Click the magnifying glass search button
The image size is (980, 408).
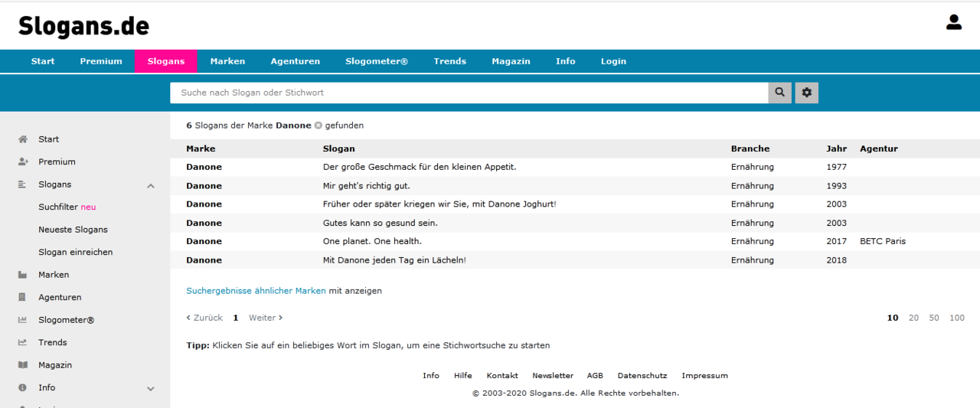[779, 93]
